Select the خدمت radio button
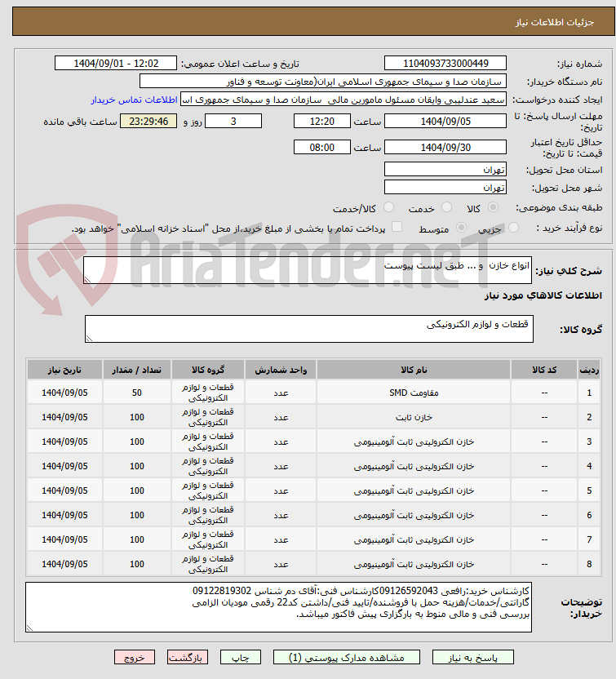 coord(447,207)
